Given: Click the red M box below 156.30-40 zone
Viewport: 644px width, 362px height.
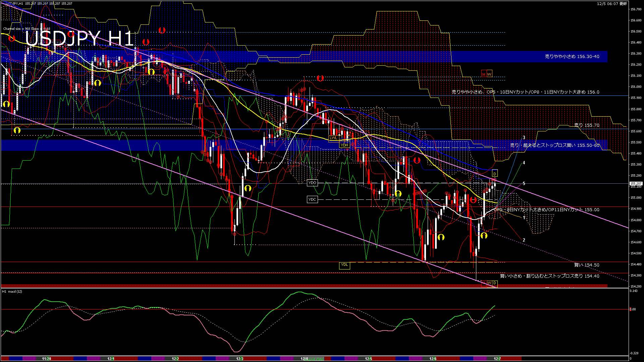Looking at the screenshot, I should coord(484,74).
